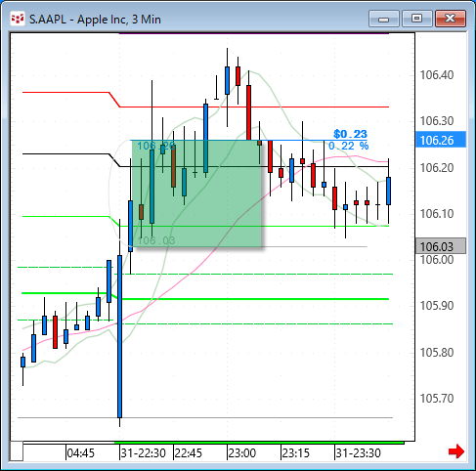Click the 22:45 time axis label

tap(189, 453)
